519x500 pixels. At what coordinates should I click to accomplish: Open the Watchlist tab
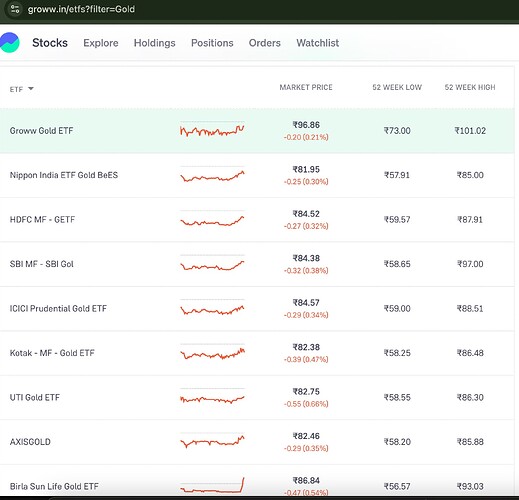(x=318, y=43)
